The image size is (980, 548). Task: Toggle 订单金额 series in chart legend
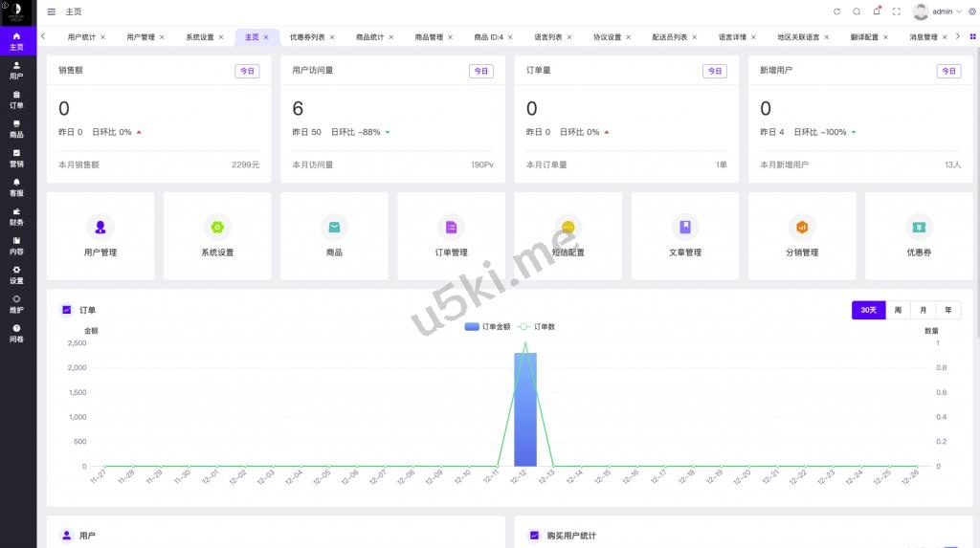[488, 327]
